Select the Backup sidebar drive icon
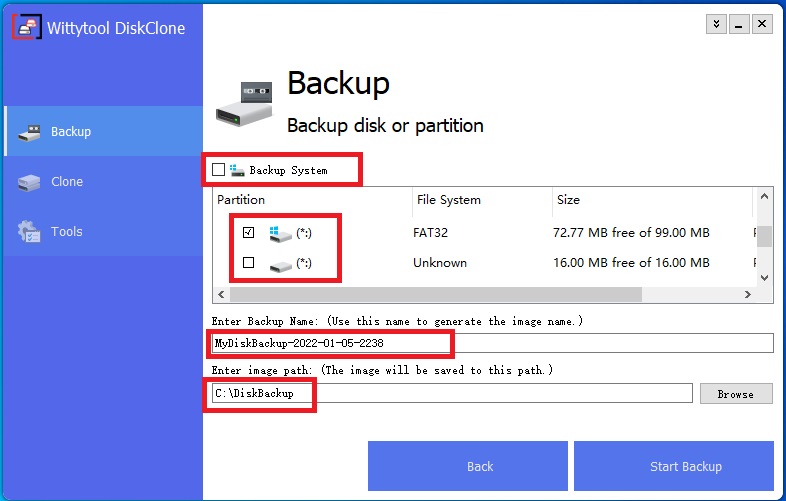The height and width of the screenshot is (501, 786). click(x=29, y=132)
